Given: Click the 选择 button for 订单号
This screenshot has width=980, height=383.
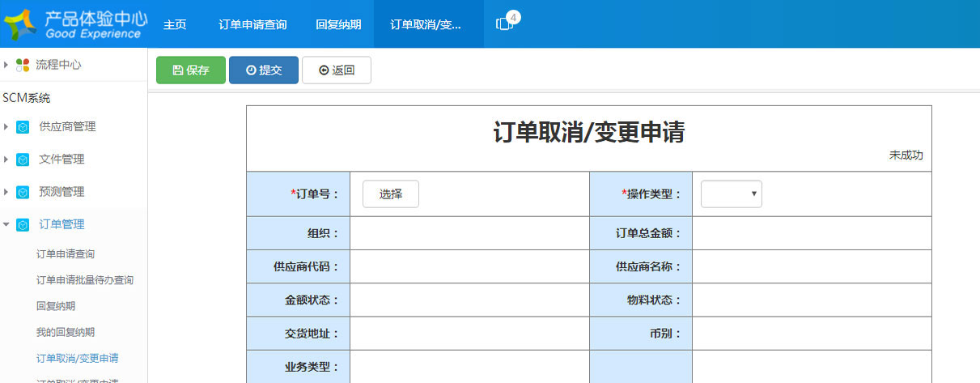Looking at the screenshot, I should click(391, 194).
